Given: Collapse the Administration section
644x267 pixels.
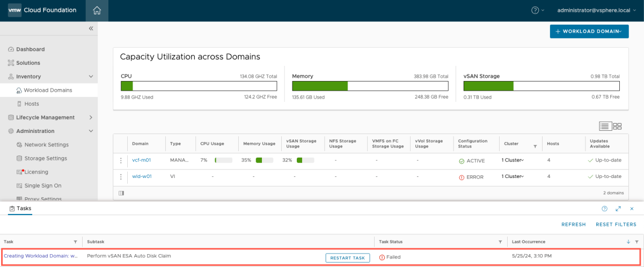Looking at the screenshot, I should coord(91,131).
